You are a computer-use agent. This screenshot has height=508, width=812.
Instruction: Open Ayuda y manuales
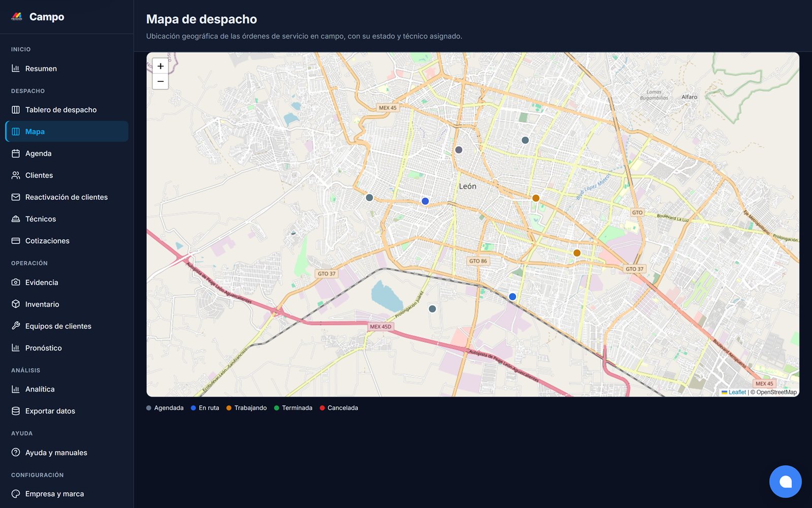66,453
